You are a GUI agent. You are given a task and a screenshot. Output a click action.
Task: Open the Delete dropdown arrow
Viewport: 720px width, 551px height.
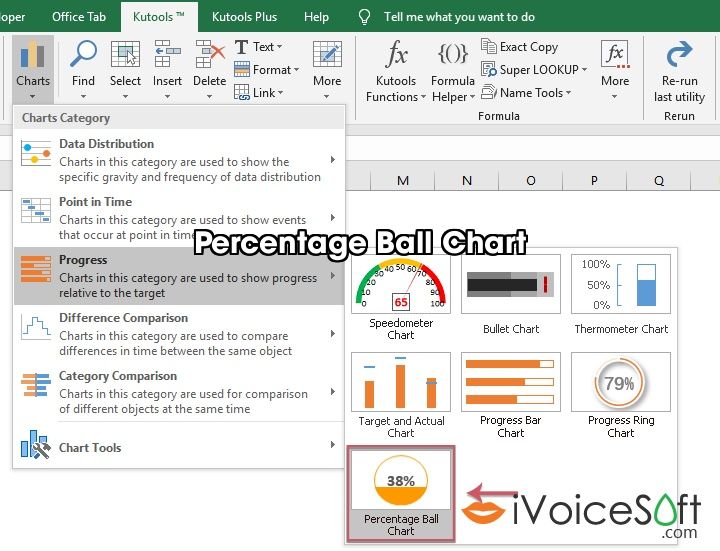pos(209,96)
